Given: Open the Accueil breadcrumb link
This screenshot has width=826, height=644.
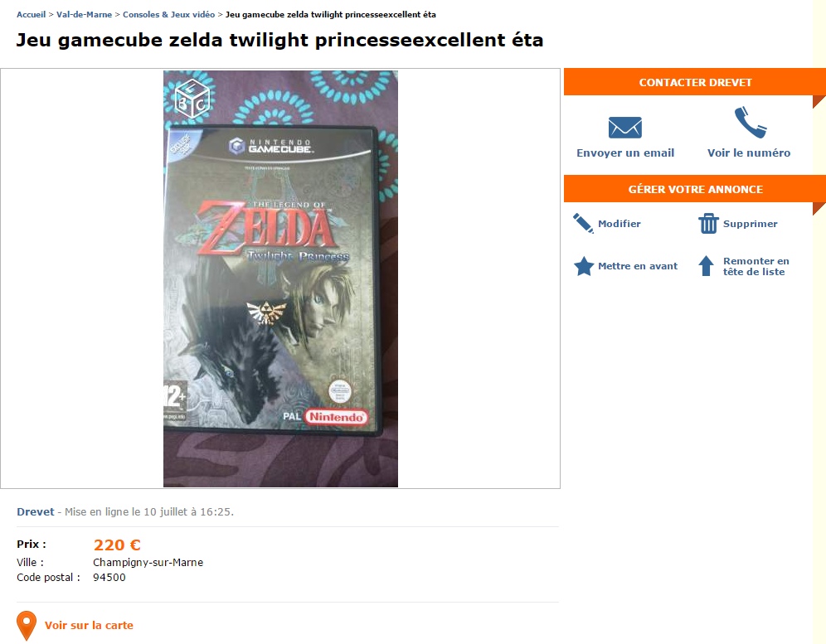Looking at the screenshot, I should point(32,15).
